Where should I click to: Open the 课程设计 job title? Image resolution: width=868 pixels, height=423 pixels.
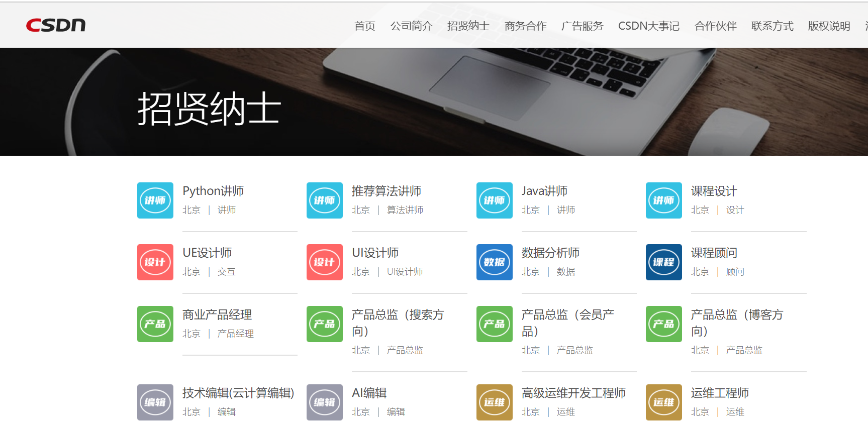tap(714, 191)
